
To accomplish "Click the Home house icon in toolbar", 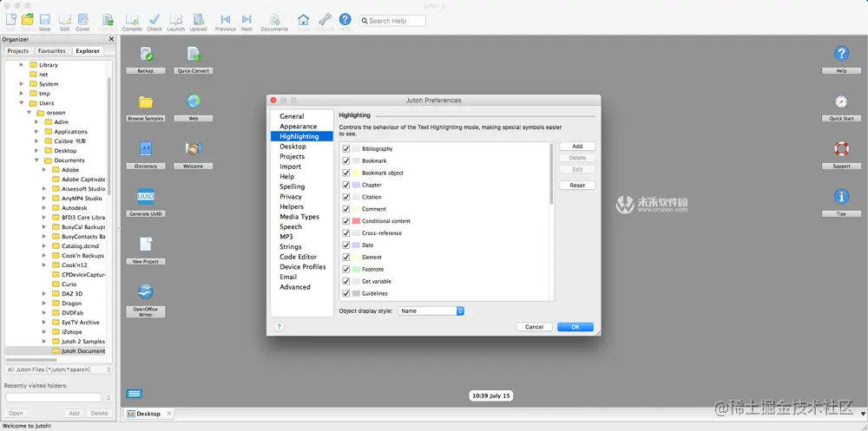I will [x=303, y=19].
